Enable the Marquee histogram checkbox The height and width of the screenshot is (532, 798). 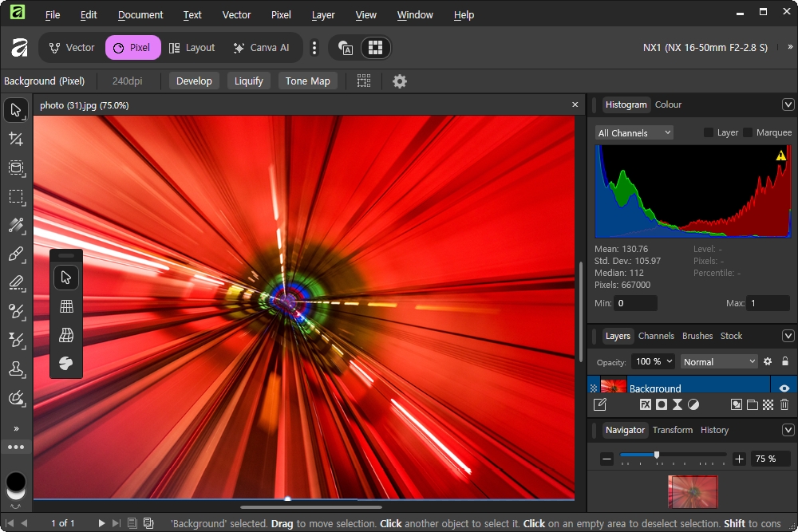pyautogui.click(x=747, y=132)
